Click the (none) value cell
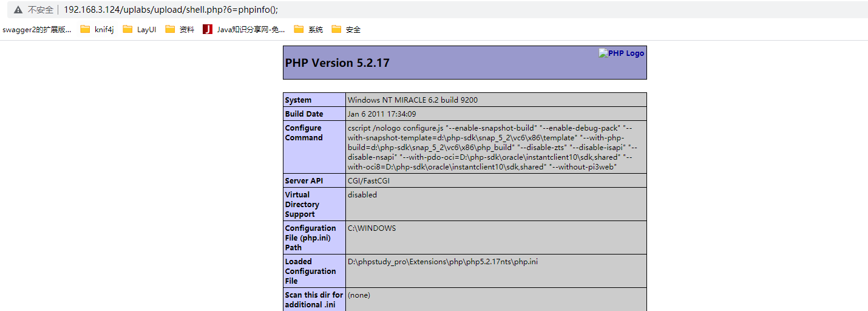Image resolution: width=868 pixels, height=311 pixels. (x=496, y=299)
